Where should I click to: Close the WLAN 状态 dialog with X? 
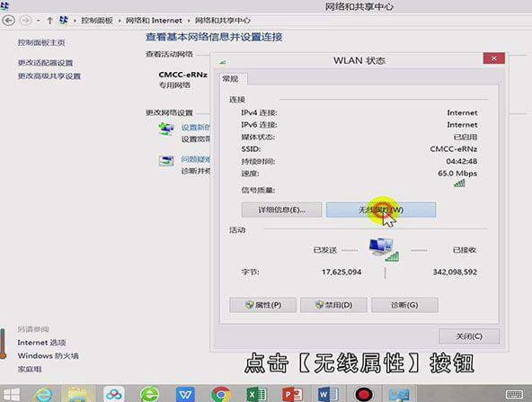(494, 58)
